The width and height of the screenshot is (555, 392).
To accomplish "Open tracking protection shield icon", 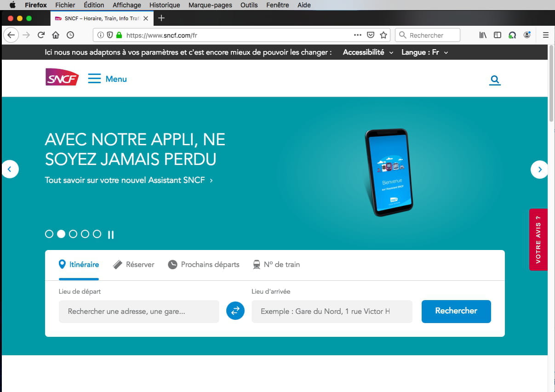I will (x=110, y=35).
